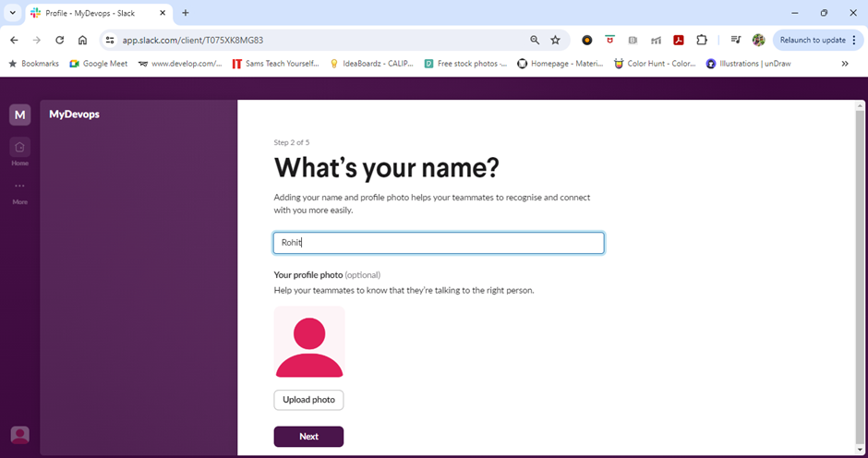The width and height of the screenshot is (868, 458).
Task: Open the Chrome profile avatar
Action: (758, 40)
